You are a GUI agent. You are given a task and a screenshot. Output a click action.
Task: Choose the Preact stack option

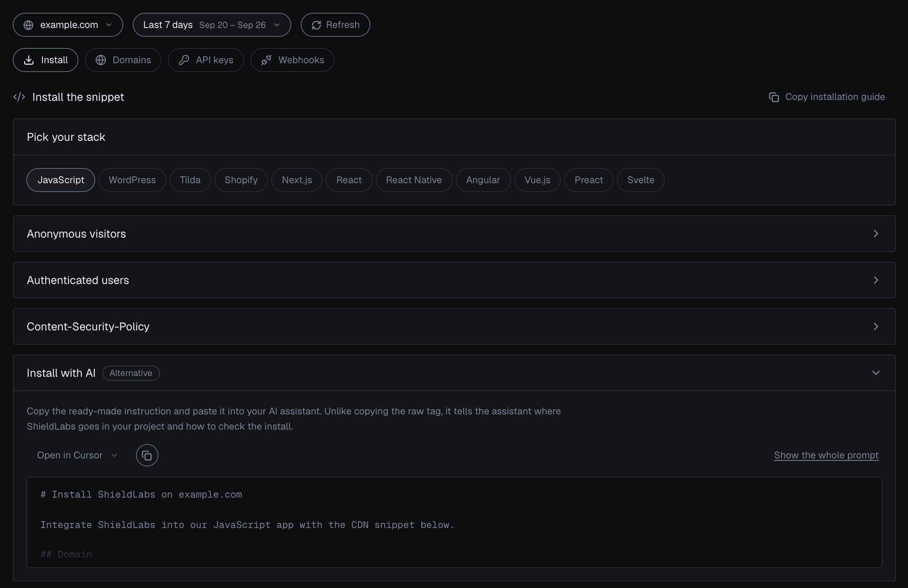tap(589, 180)
